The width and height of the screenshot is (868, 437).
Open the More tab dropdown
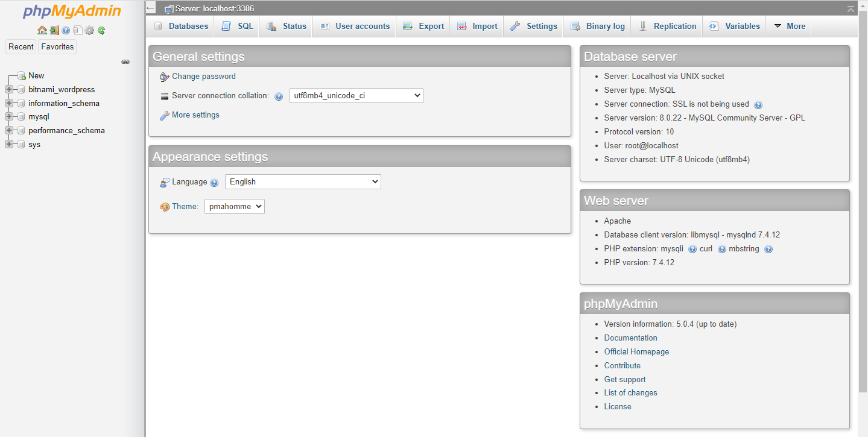coord(790,27)
